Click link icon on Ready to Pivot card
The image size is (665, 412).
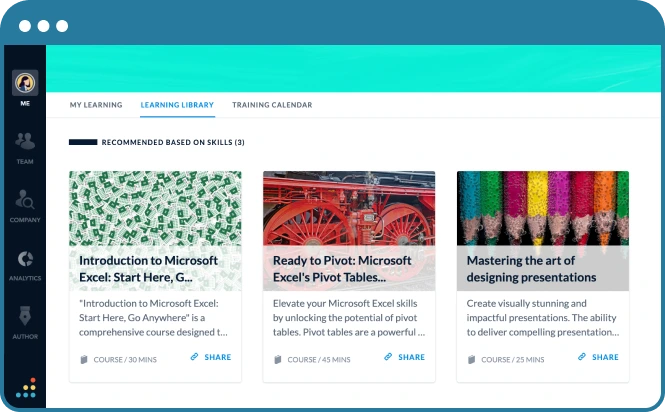[x=388, y=357]
